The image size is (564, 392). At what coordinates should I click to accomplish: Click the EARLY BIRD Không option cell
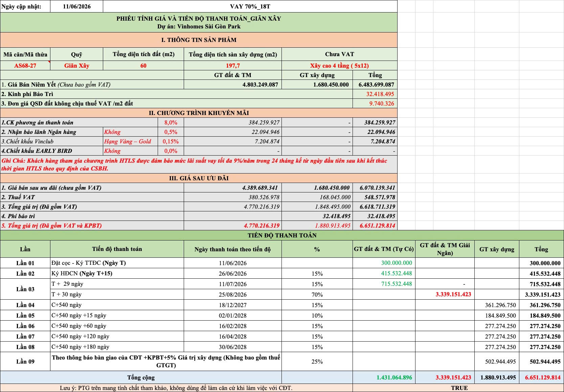(x=131, y=151)
